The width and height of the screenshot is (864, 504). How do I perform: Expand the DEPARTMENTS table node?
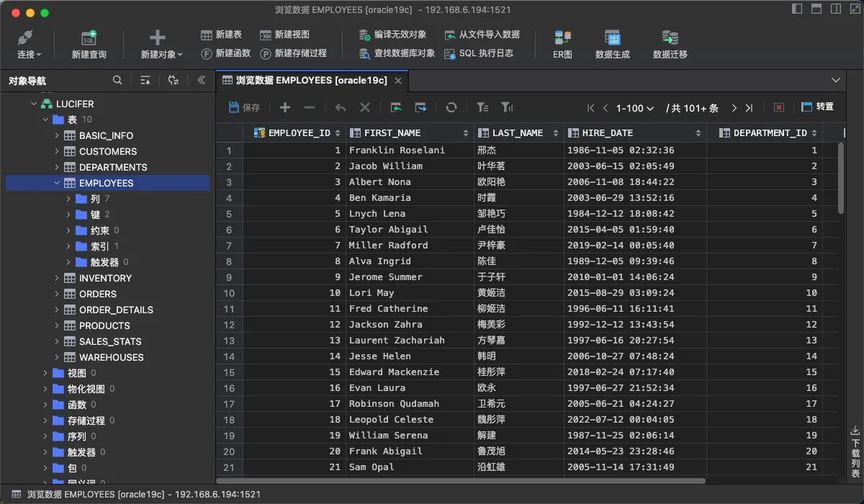(58, 167)
